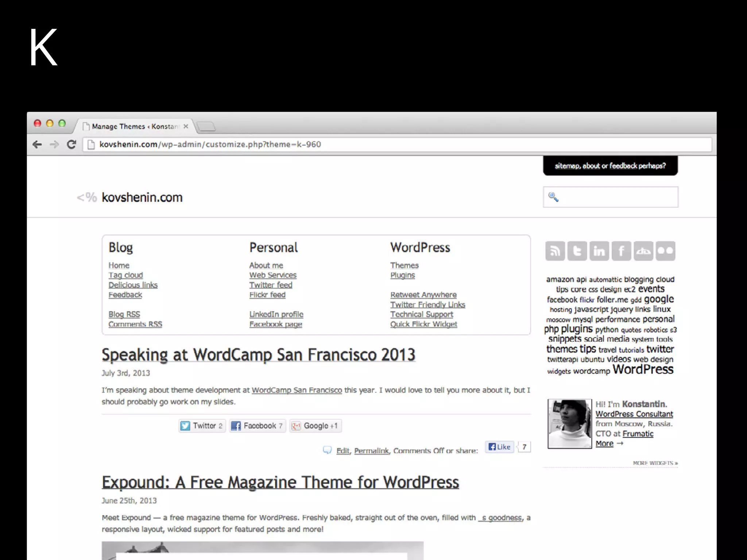Focus the site search field
Image resolution: width=747 pixels, height=560 pixels.
click(x=616, y=197)
